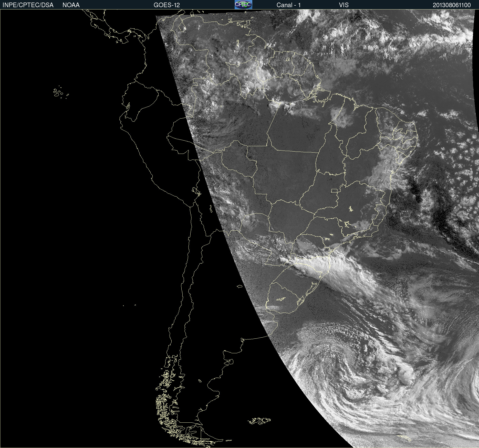The image size is (479, 448).
Task: Click the NOAA label
Action: (x=71, y=5)
